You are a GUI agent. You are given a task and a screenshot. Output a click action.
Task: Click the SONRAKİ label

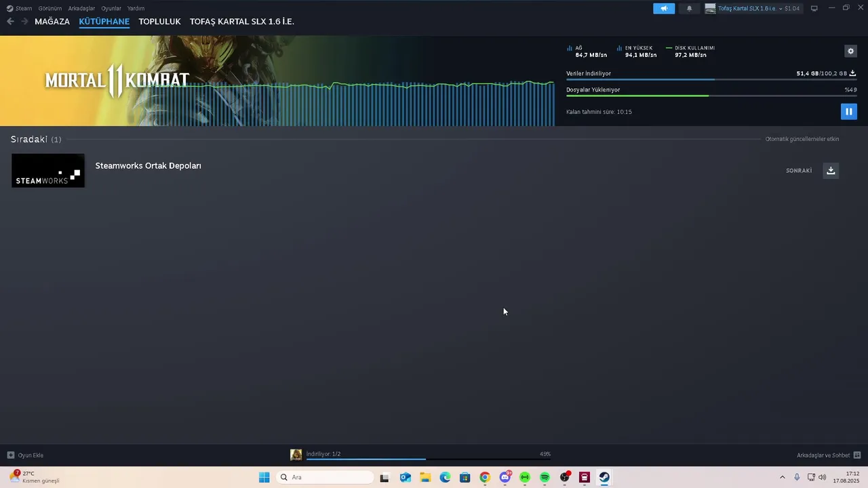pos(799,171)
